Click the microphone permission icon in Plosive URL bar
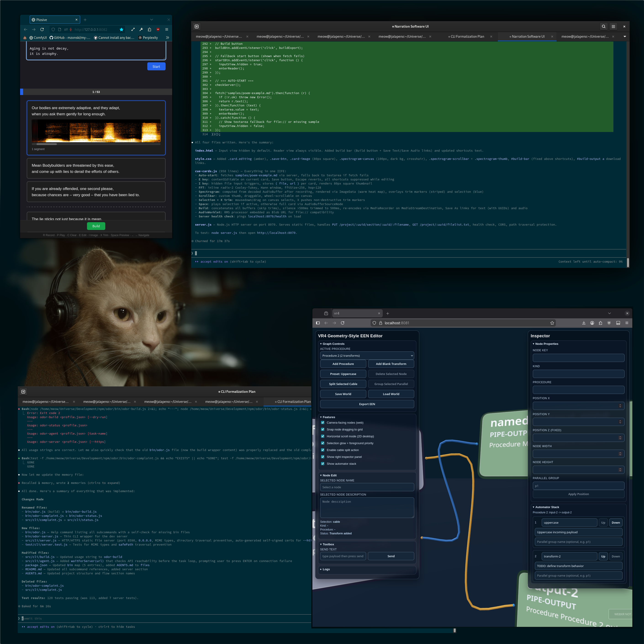Screen dimensions: 644x644 pos(71,30)
